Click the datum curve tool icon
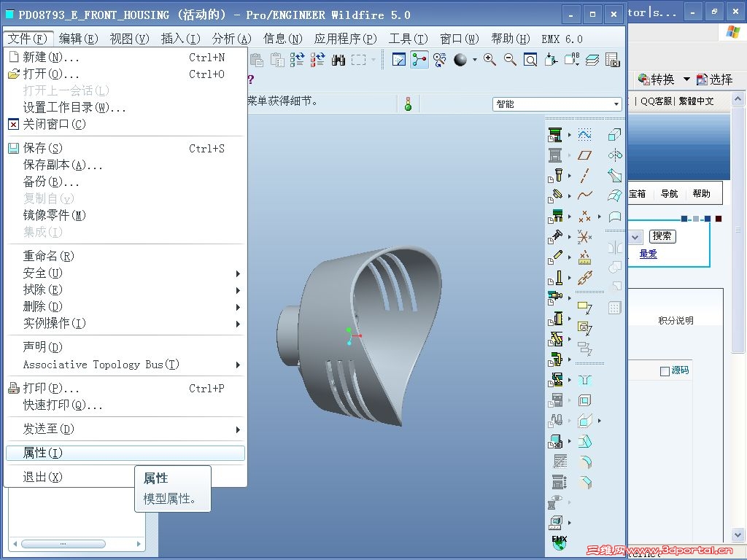The image size is (747, 560). click(x=584, y=195)
